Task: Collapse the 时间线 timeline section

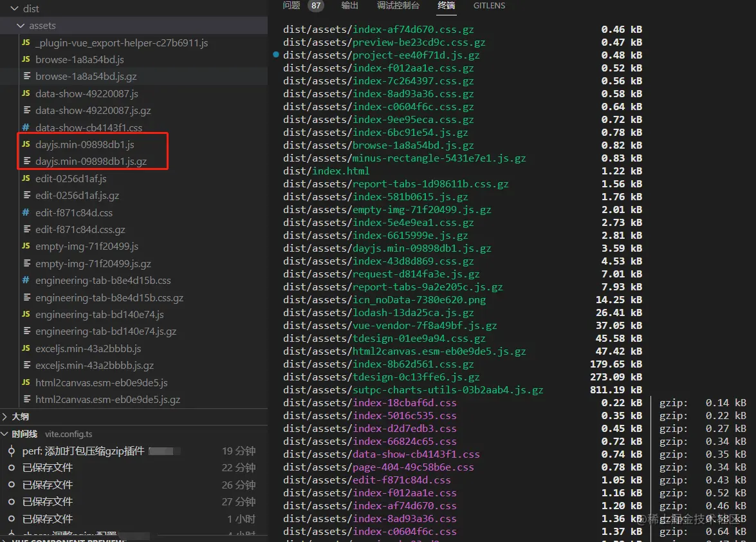Action: tap(5, 434)
